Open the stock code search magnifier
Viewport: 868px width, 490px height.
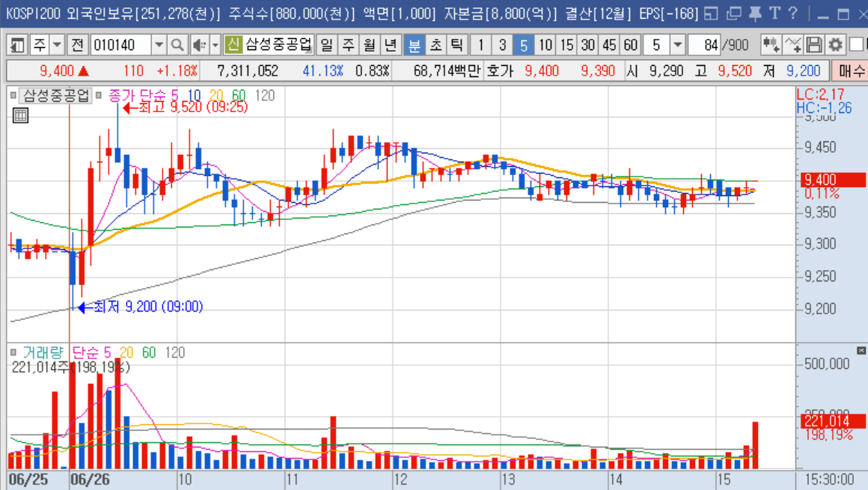[x=177, y=45]
